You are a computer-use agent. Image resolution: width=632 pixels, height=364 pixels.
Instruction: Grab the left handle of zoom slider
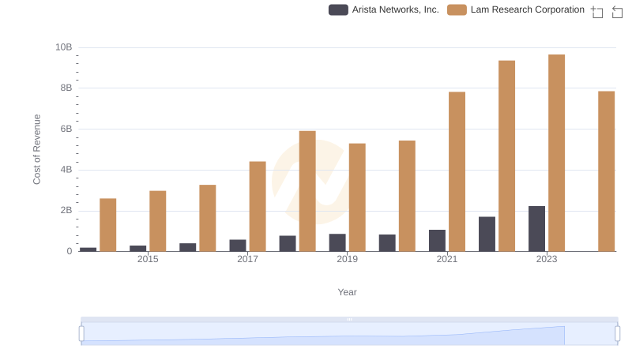click(81, 334)
